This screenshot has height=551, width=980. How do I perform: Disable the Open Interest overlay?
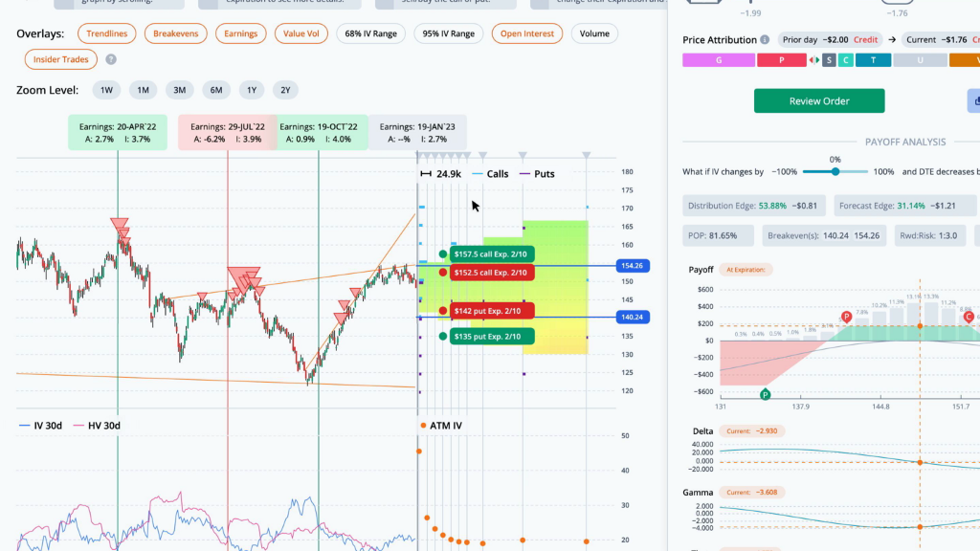(527, 33)
